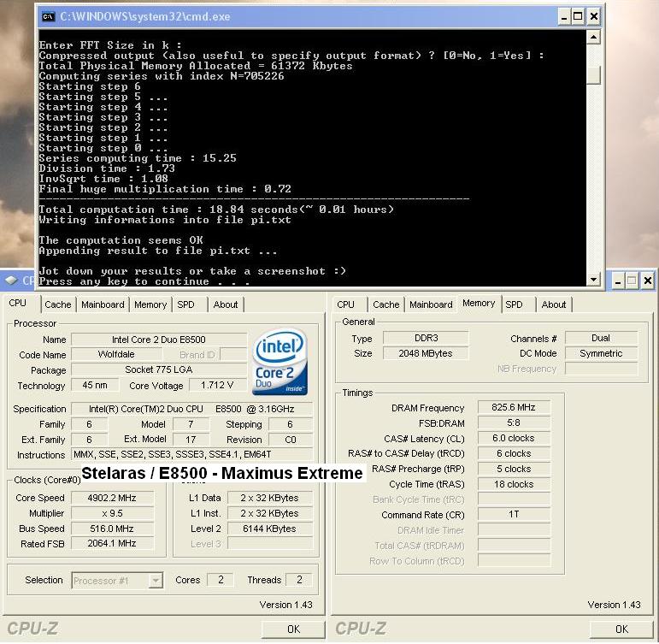Click the Package value Socket 775 LGA
Image resolution: width=659 pixels, height=644 pixels.
pos(159,369)
